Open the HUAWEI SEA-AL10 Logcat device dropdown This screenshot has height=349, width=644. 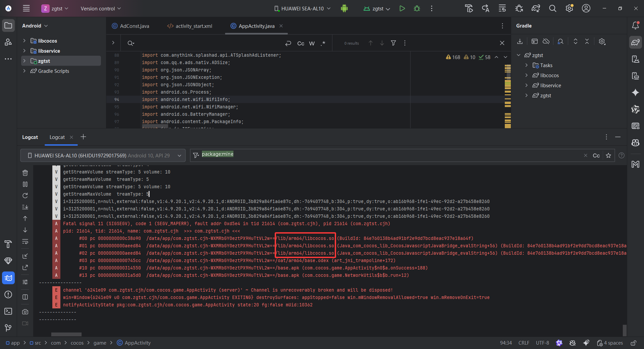click(x=103, y=156)
